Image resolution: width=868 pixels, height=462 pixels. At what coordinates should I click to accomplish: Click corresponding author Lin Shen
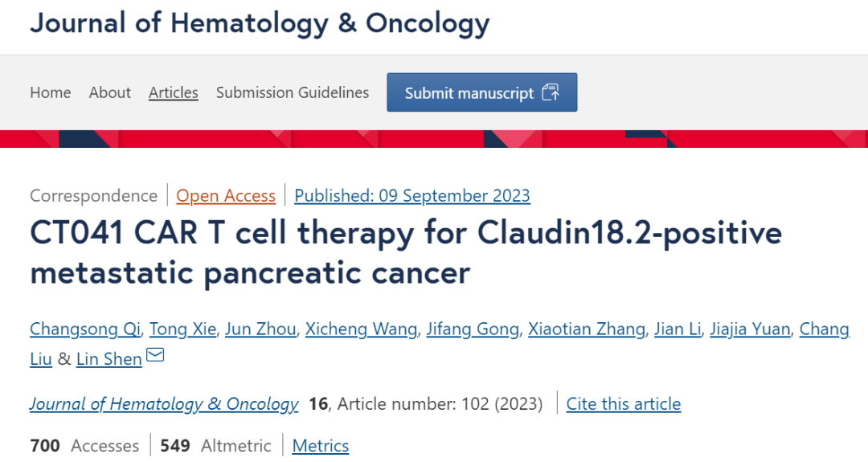coord(109,359)
